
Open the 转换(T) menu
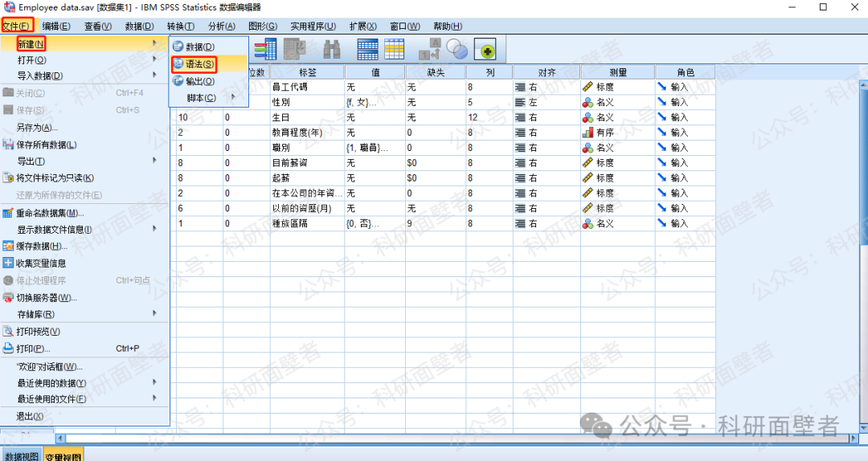pyautogui.click(x=181, y=26)
